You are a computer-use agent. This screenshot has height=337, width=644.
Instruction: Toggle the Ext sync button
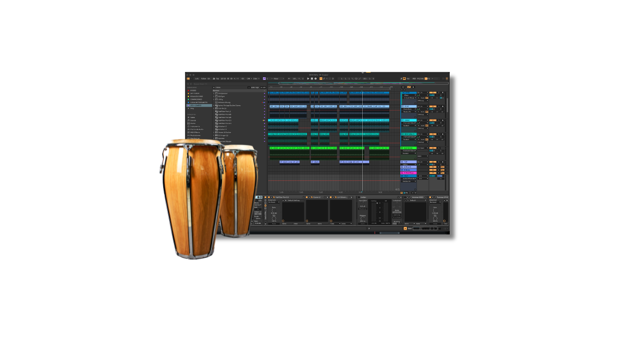209,78
